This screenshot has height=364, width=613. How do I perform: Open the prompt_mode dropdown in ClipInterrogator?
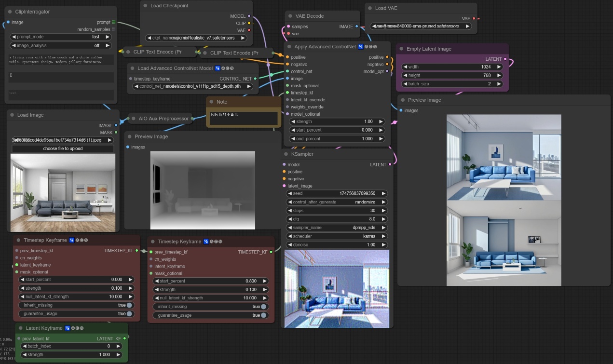tap(60, 37)
